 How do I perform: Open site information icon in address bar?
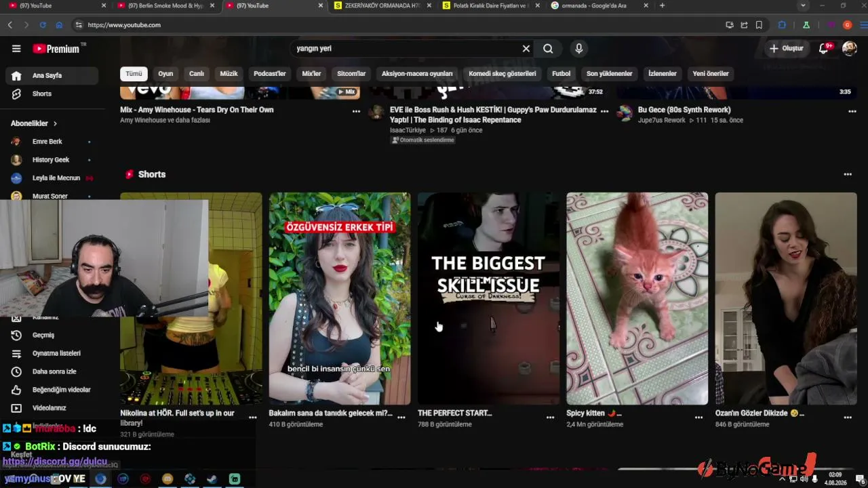(x=79, y=25)
